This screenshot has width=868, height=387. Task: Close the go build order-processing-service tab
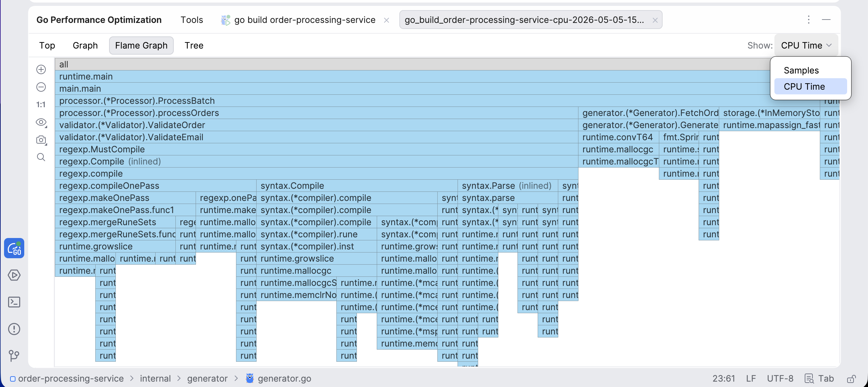387,20
